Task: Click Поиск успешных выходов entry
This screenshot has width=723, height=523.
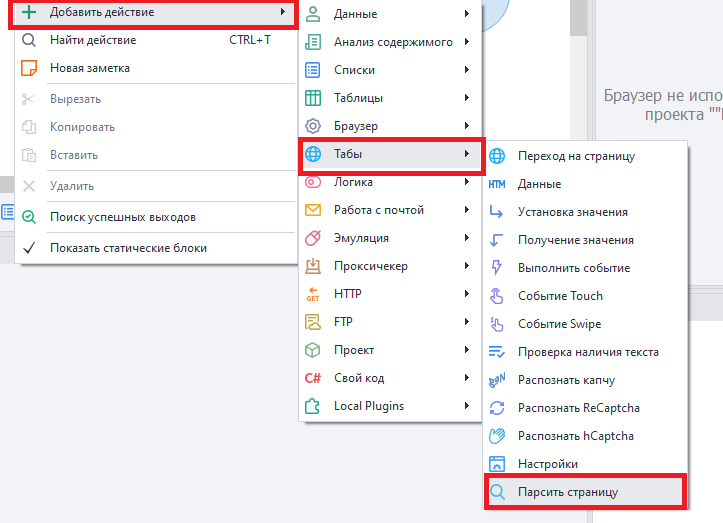Action: point(122,216)
